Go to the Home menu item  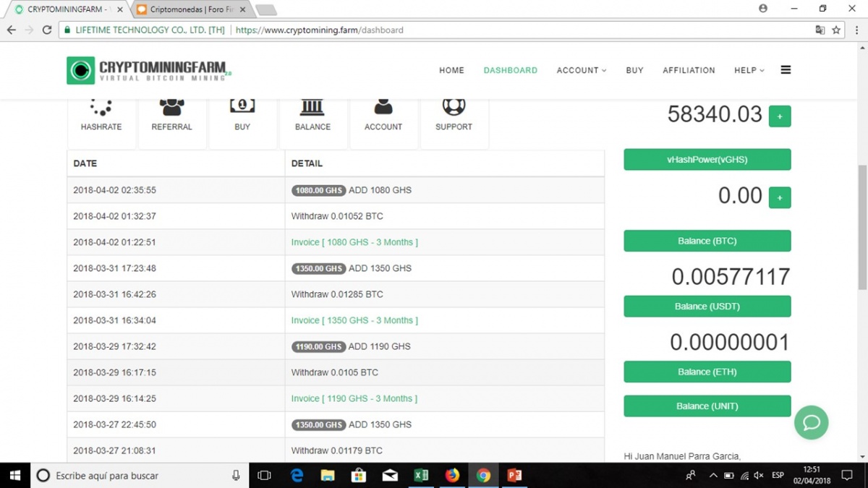pos(451,70)
